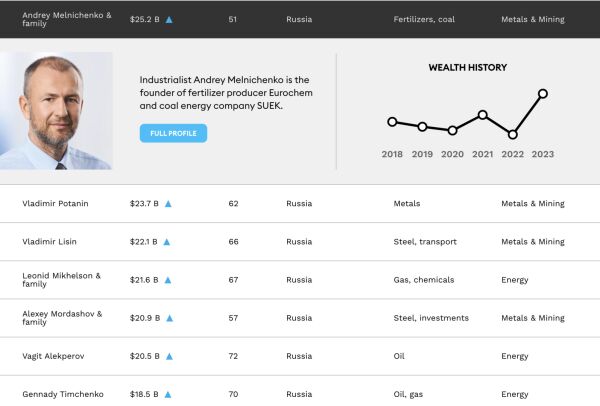
Task: Collapse the Andrey Melnichenko & family row
Action: 67,19
